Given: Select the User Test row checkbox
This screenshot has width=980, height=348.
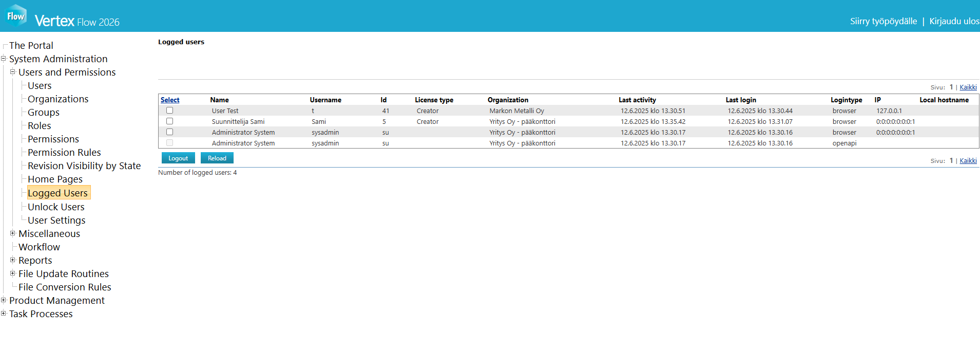Looking at the screenshot, I should click(x=169, y=111).
